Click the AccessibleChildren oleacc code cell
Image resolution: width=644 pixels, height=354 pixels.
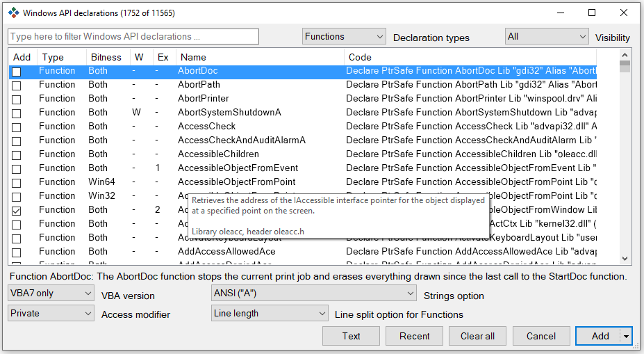(x=471, y=154)
